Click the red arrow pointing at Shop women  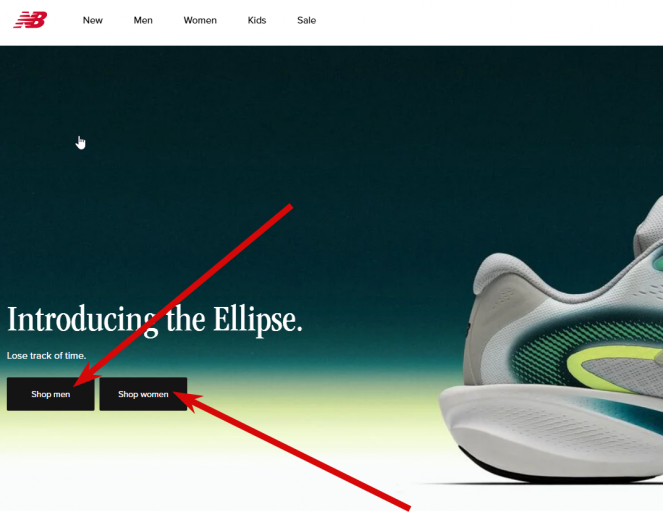[x=292, y=451]
